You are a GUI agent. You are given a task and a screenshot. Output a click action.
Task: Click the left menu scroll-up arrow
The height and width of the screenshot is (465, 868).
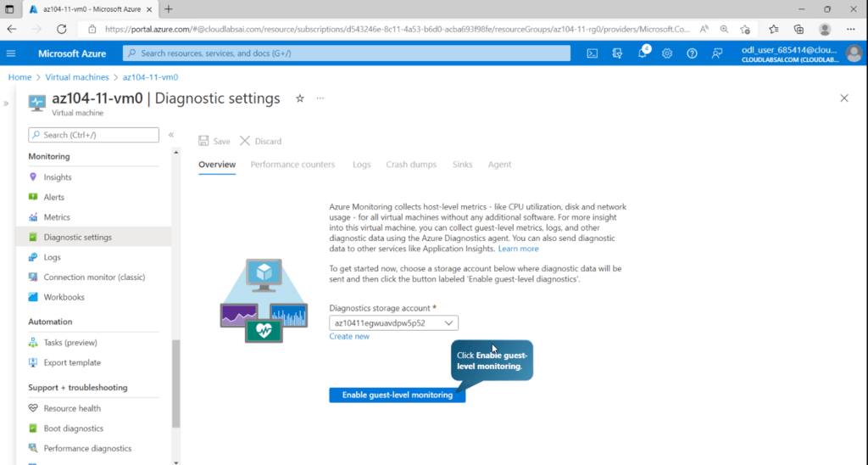[x=176, y=153]
